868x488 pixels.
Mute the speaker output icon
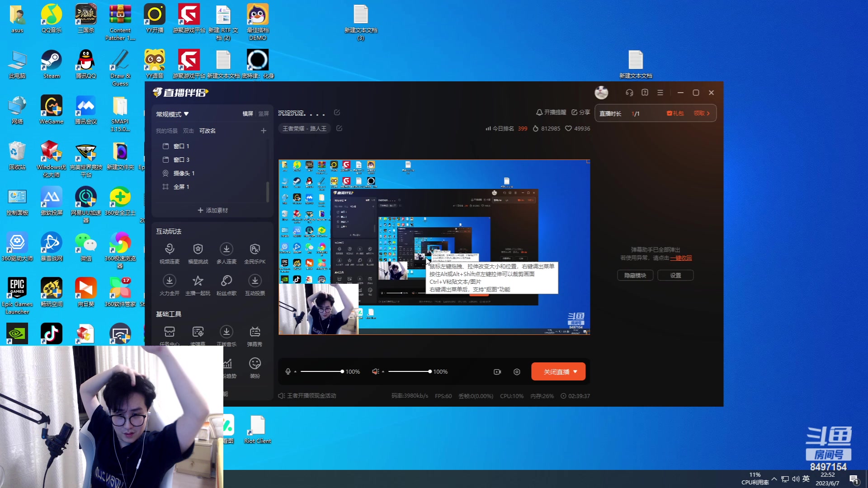(375, 372)
